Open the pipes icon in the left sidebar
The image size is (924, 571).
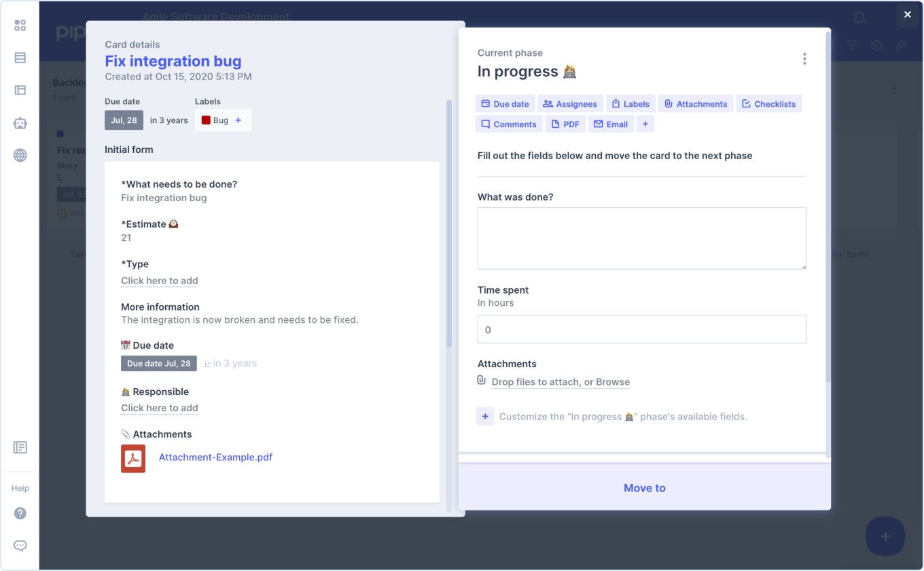pyautogui.click(x=20, y=58)
